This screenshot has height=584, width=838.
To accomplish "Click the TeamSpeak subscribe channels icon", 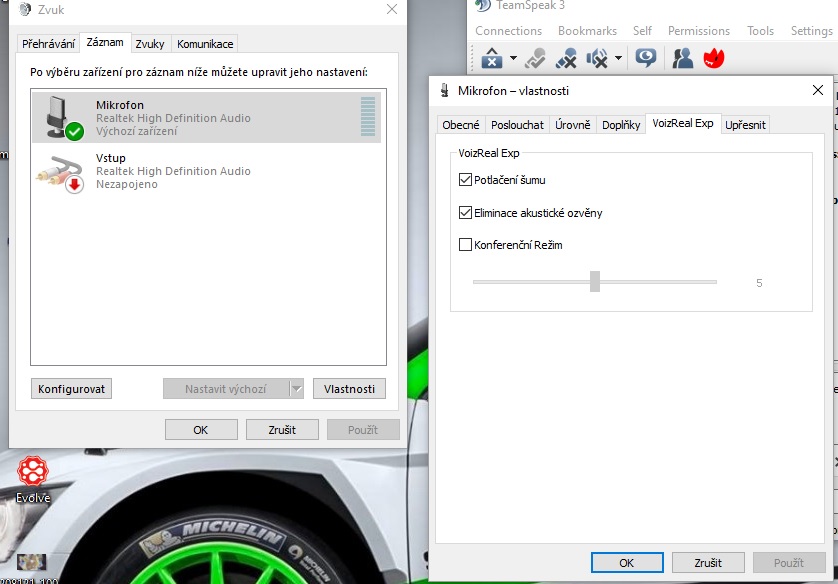I will [x=535, y=58].
